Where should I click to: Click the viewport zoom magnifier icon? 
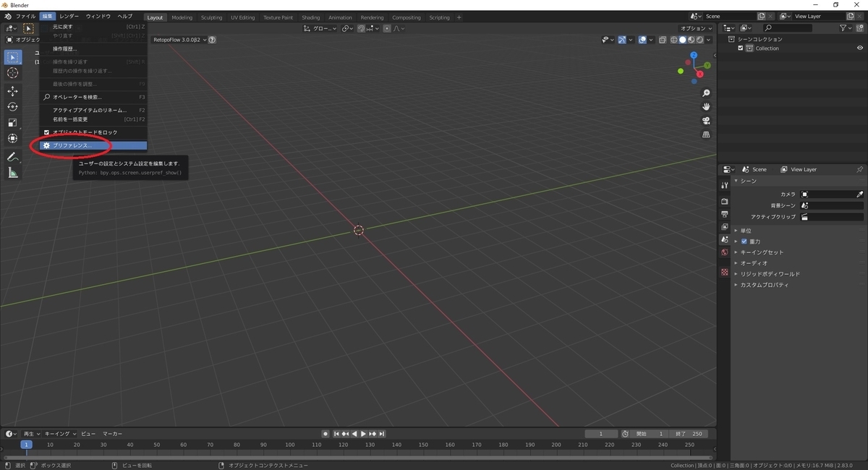point(707,93)
